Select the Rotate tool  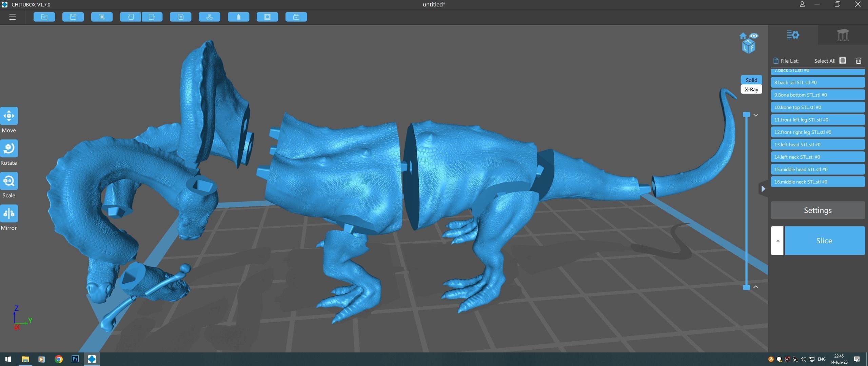pyautogui.click(x=9, y=148)
